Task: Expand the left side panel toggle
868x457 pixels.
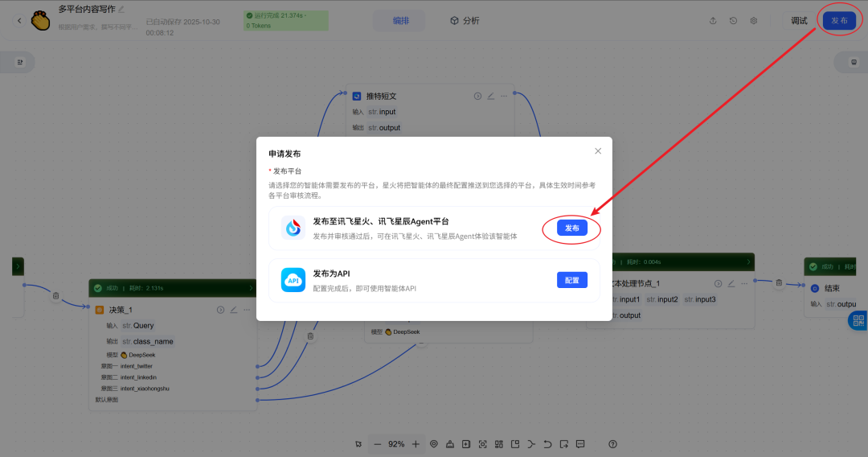Action: coord(20,62)
